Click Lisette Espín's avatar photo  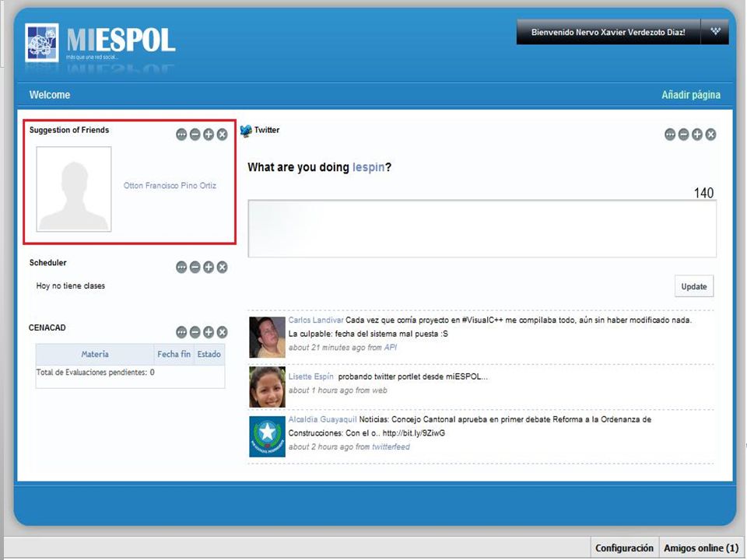(267, 387)
